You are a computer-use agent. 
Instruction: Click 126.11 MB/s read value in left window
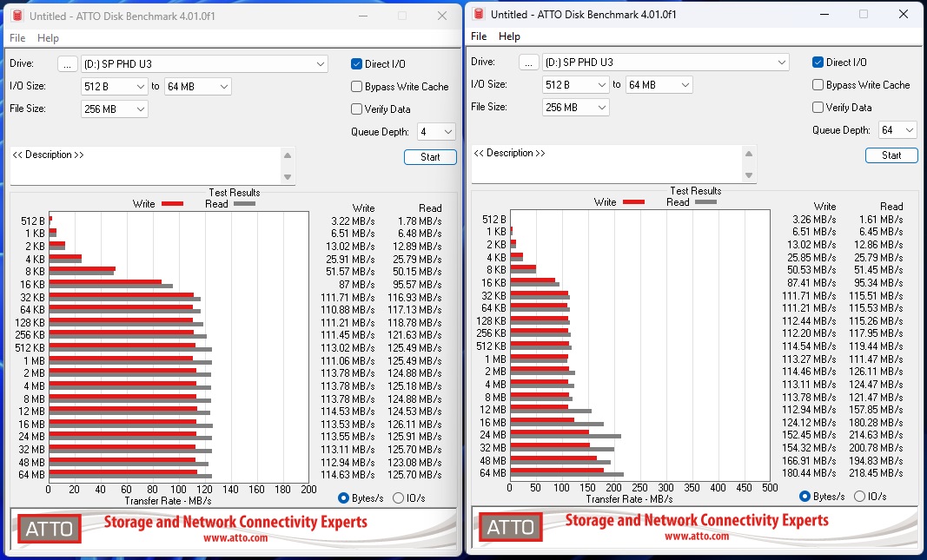coord(414,425)
